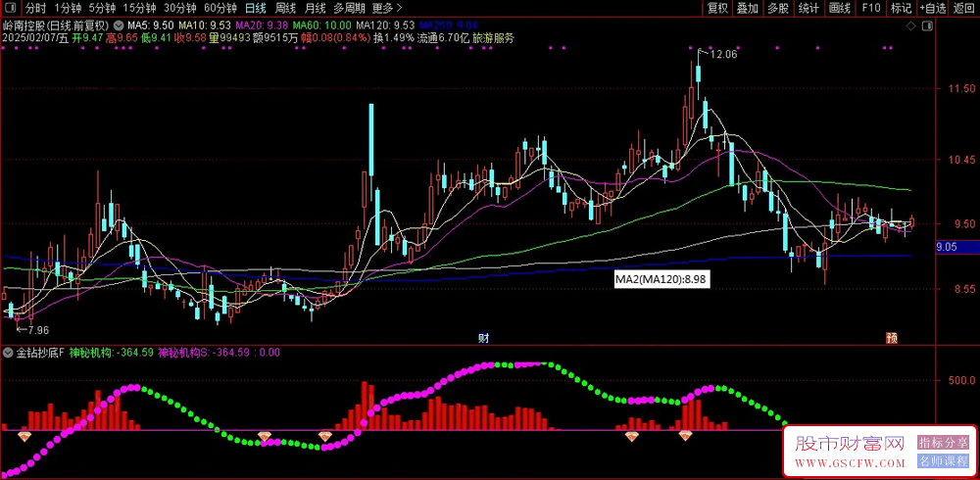
Task: Click the 财 financial marker
Action: pyautogui.click(x=483, y=338)
